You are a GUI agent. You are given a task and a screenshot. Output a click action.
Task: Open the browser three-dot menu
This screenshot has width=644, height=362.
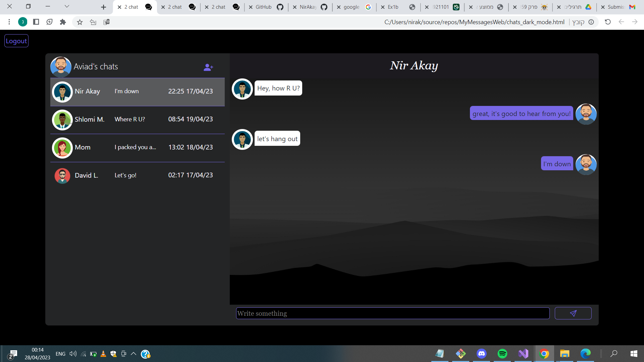point(9,22)
